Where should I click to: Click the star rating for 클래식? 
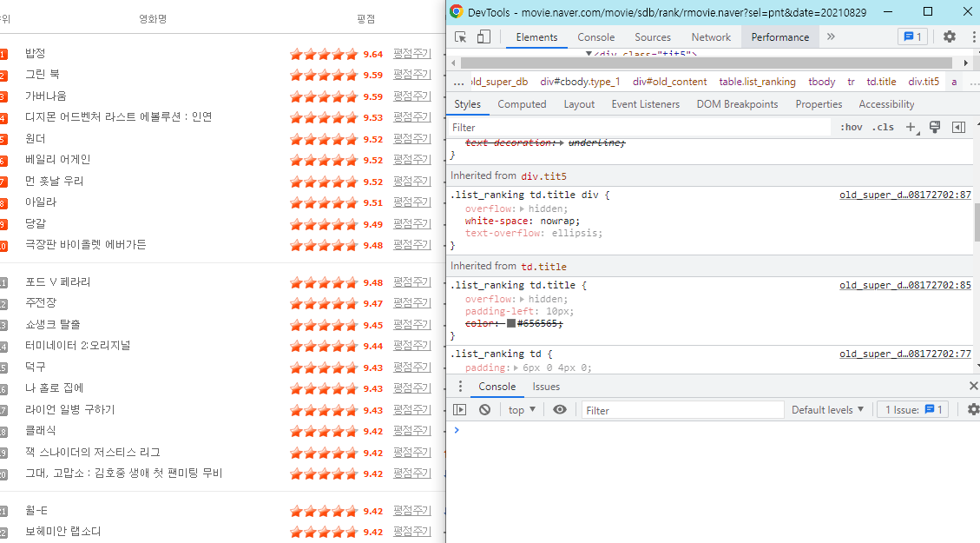pos(324,432)
